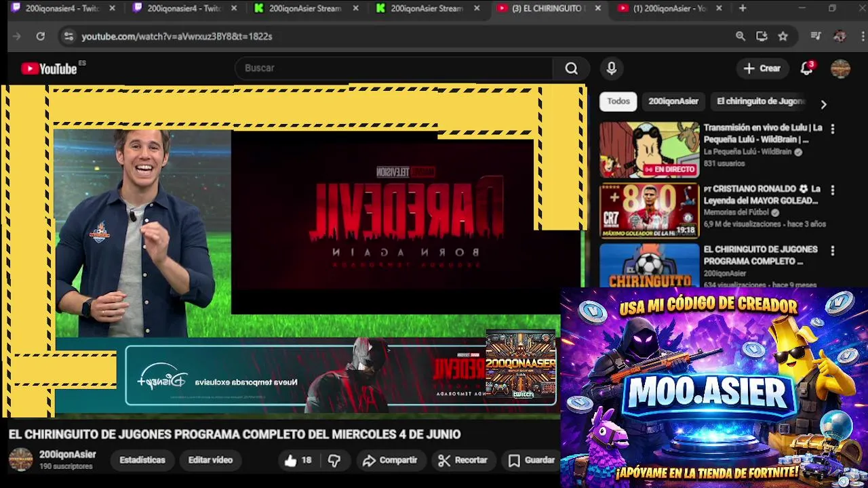Click the Estadísticas button
The width and height of the screenshot is (868, 488).
point(142,460)
